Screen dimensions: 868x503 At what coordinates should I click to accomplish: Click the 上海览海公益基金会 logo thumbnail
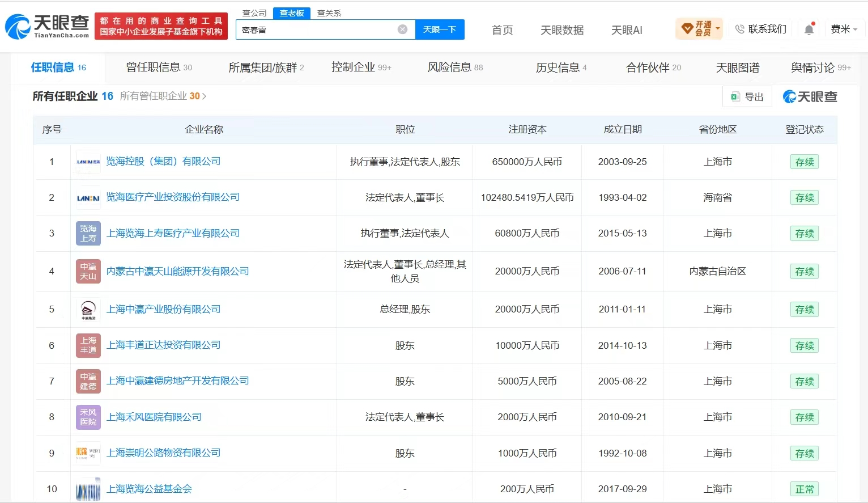(x=88, y=489)
